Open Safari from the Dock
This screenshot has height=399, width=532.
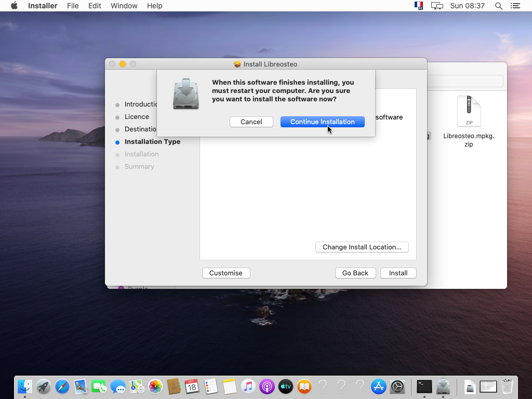coord(62,387)
